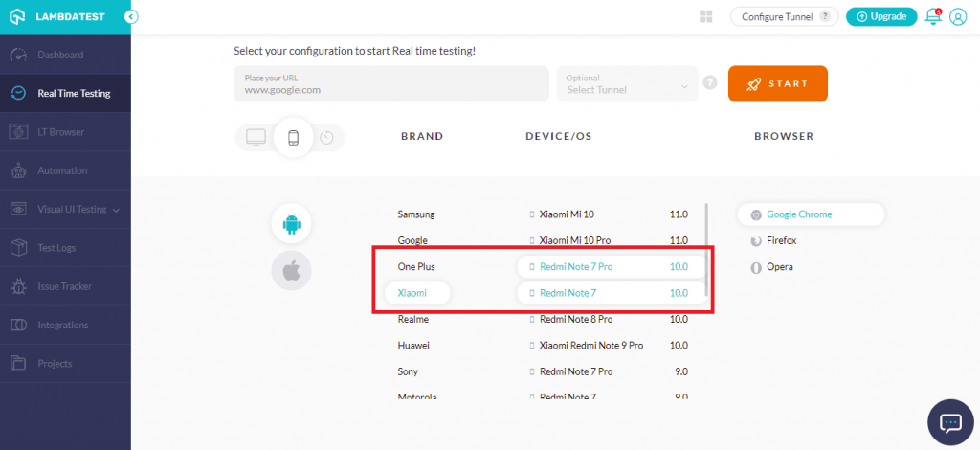This screenshot has height=450, width=980.
Task: Switch to mobile device view icon
Action: tap(293, 138)
